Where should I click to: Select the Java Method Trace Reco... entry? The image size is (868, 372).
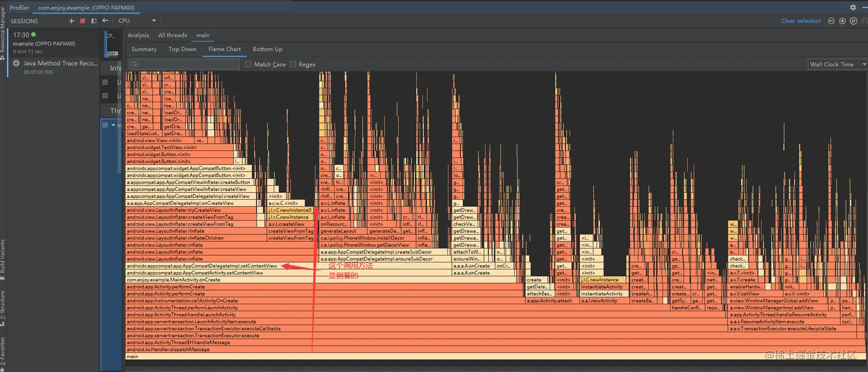[x=53, y=67]
